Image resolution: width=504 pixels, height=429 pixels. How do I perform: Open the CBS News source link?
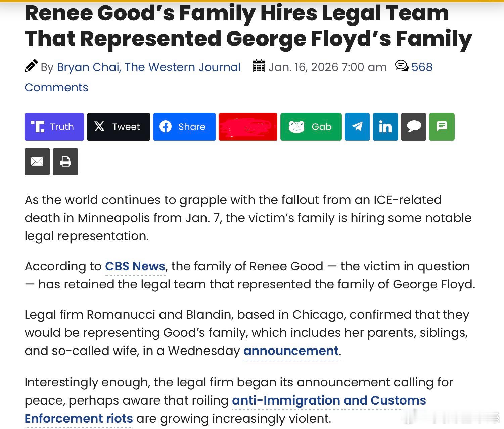pyautogui.click(x=135, y=266)
